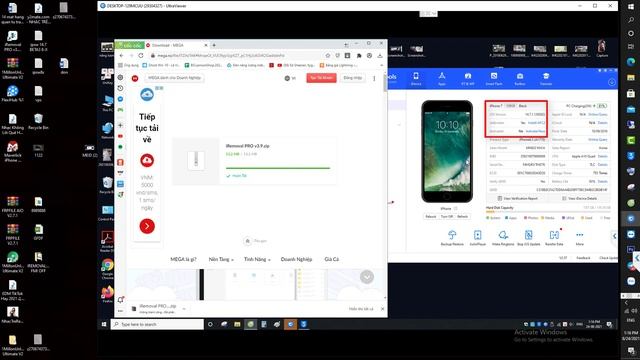Open the Stop iOS Update tool
640x360 pixels.
(529, 238)
